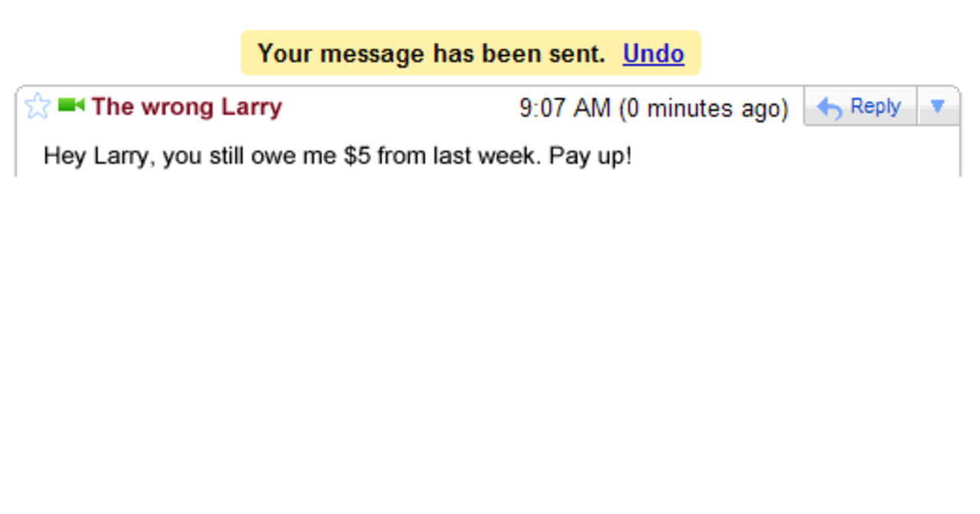
Task: Click the green camcorder icon beside Larry's name
Action: tap(71, 106)
